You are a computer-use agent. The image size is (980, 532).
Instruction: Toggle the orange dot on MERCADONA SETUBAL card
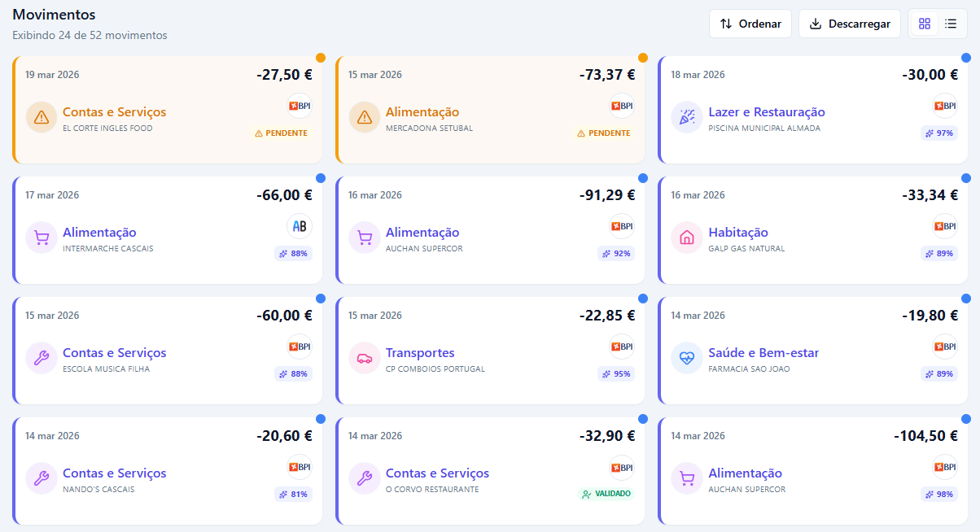click(642, 56)
